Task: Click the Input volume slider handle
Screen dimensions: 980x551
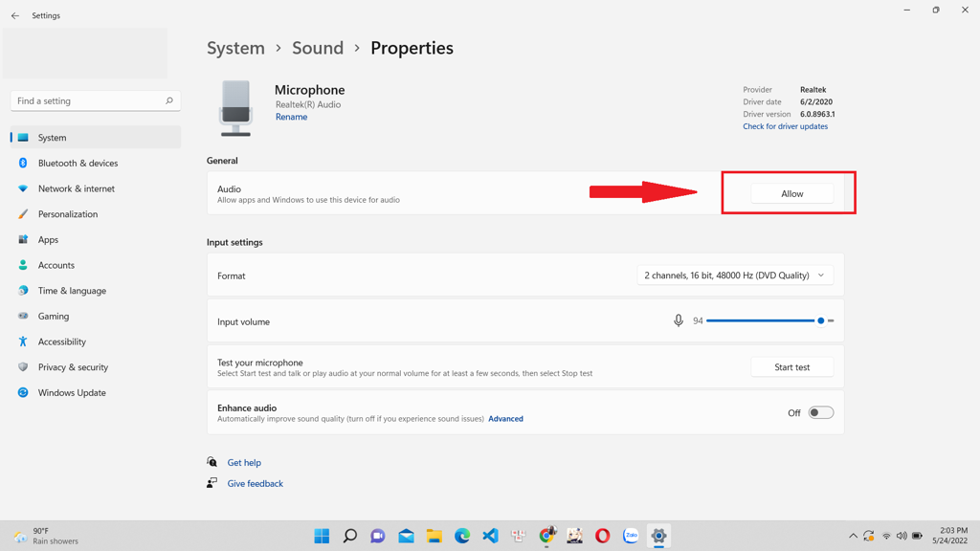Action: (820, 320)
